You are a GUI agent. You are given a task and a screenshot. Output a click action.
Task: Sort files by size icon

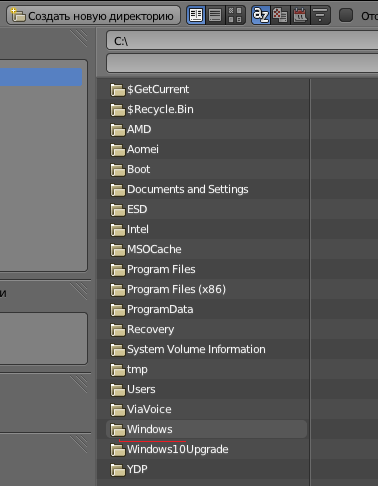point(320,15)
